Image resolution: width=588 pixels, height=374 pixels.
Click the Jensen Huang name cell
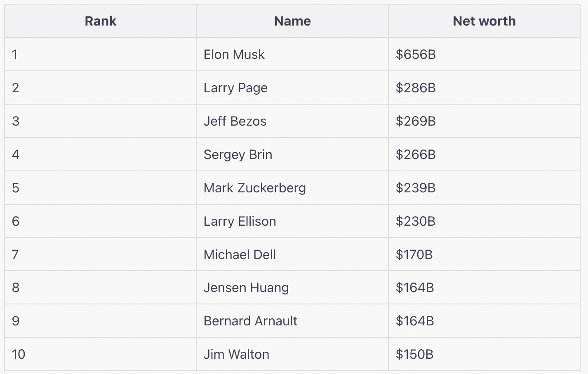click(x=246, y=288)
